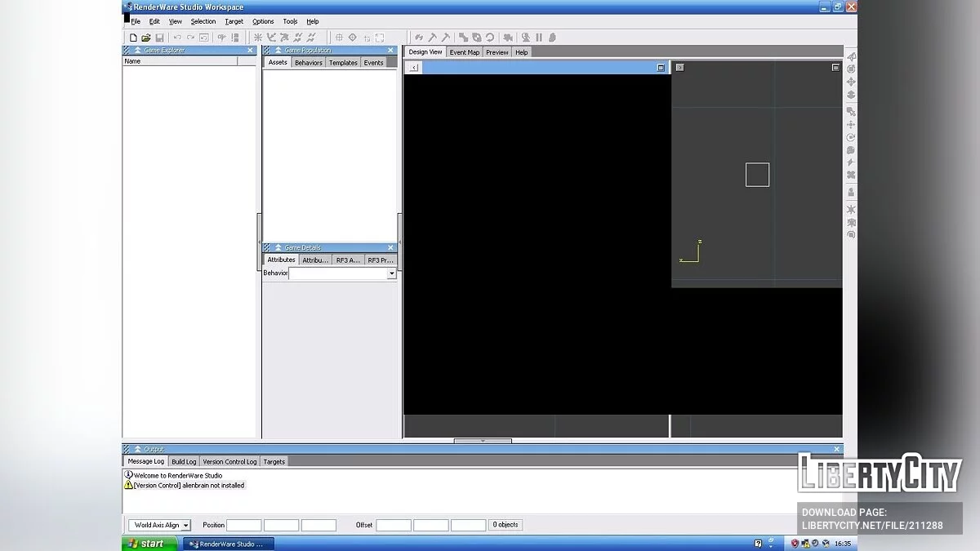Switch to the Behaviors tab in Game Population

tap(308, 62)
